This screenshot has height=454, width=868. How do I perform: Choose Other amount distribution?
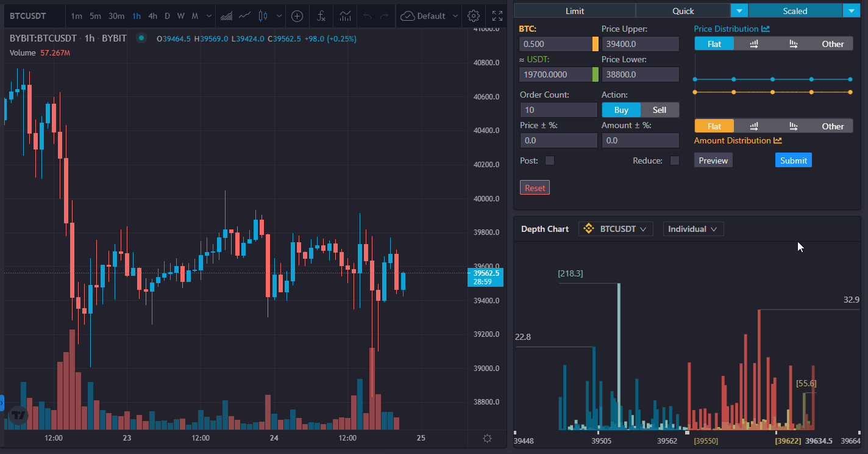[x=833, y=126]
